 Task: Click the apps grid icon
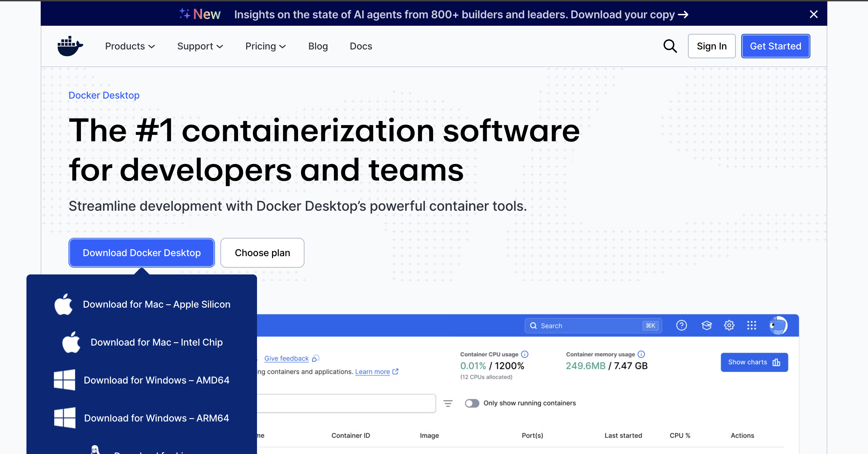tap(752, 326)
